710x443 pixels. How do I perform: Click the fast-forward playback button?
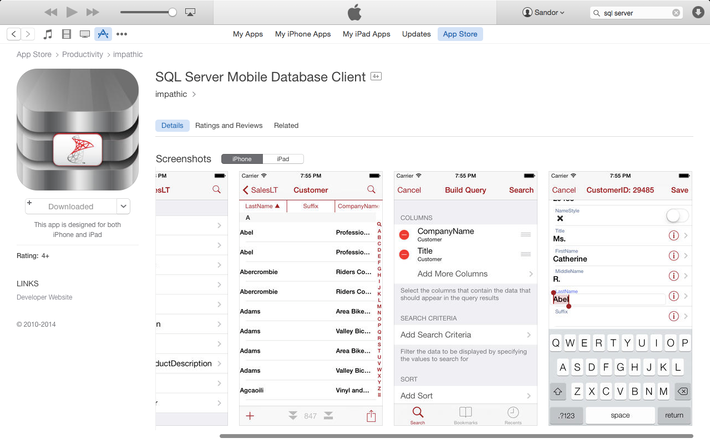92,12
